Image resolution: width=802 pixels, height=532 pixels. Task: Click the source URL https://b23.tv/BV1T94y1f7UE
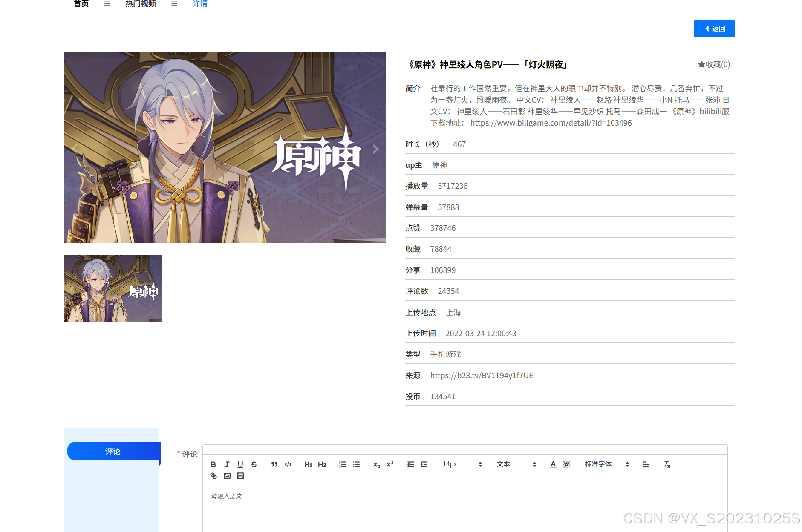pyautogui.click(x=482, y=375)
